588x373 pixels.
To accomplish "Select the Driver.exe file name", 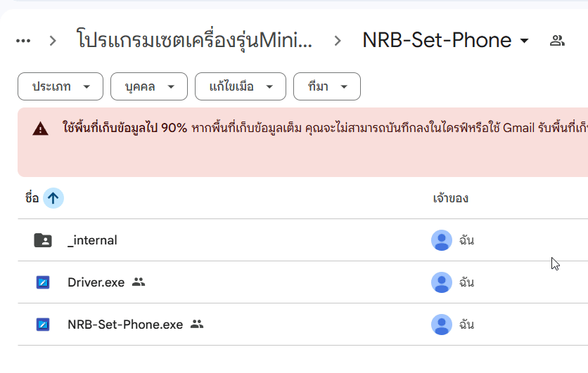I will (x=96, y=282).
